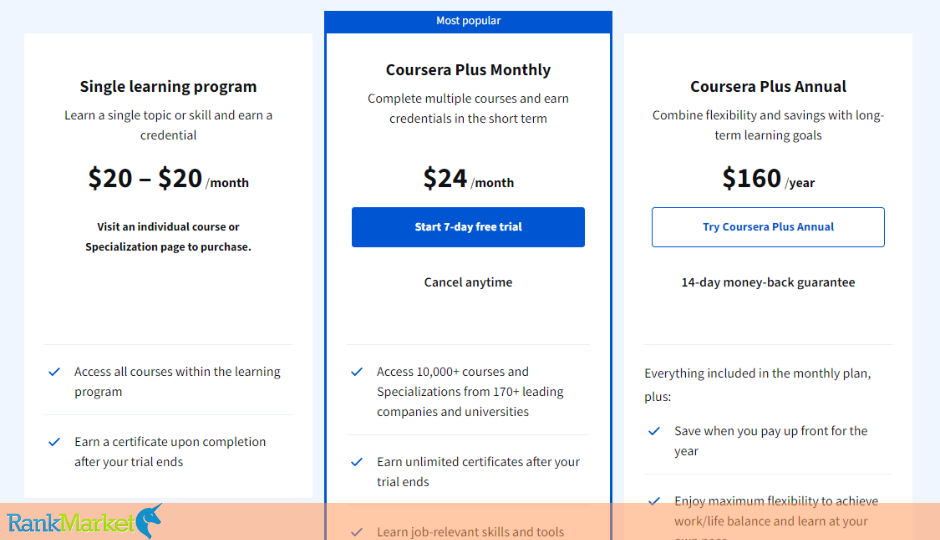Click the Most popular banner label
The image size is (940, 540).
(468, 21)
